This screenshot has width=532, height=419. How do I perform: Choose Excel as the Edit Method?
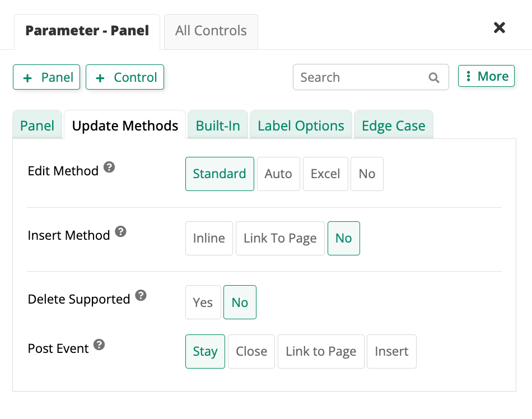[325, 174]
